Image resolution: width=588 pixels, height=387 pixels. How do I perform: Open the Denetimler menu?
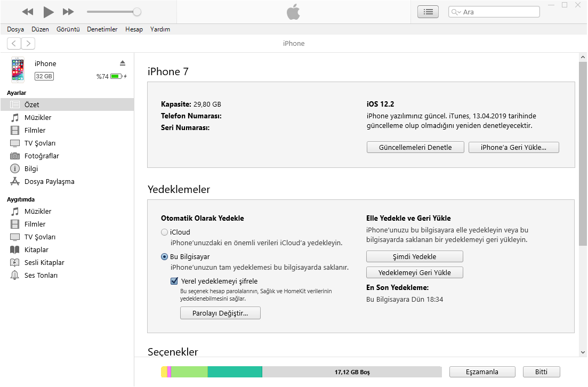click(102, 29)
